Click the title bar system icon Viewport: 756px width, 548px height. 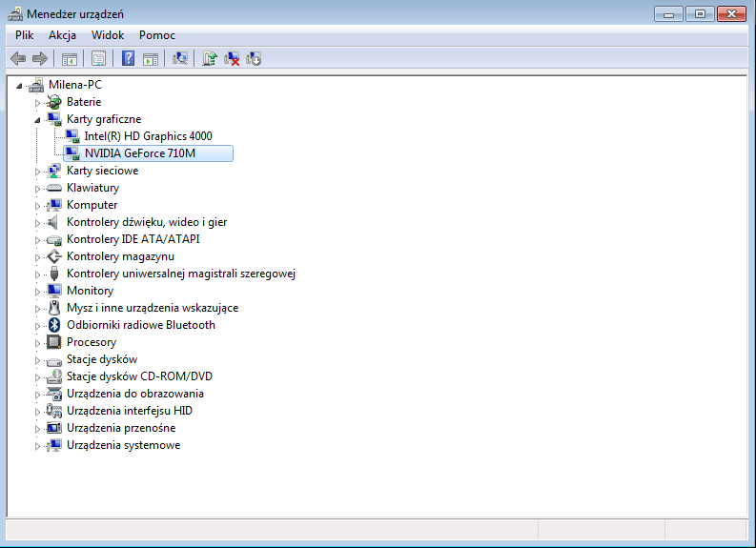(x=15, y=14)
